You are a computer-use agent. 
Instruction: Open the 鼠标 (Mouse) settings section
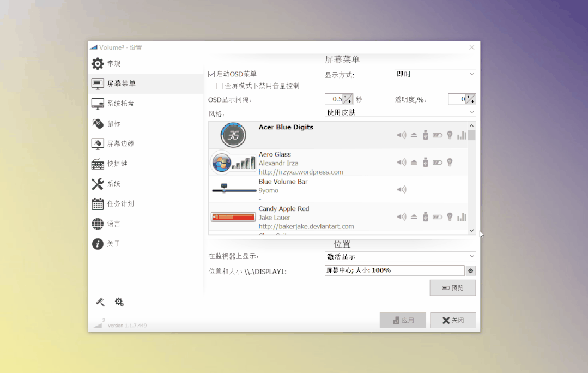point(112,123)
